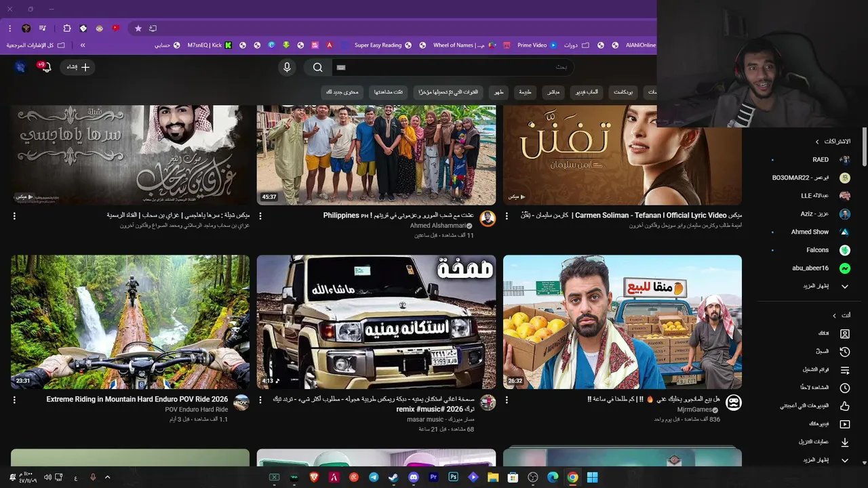Open BO3OMAR22 subscription channel
Image resolution: width=868 pixels, height=488 pixels.
(x=810, y=178)
